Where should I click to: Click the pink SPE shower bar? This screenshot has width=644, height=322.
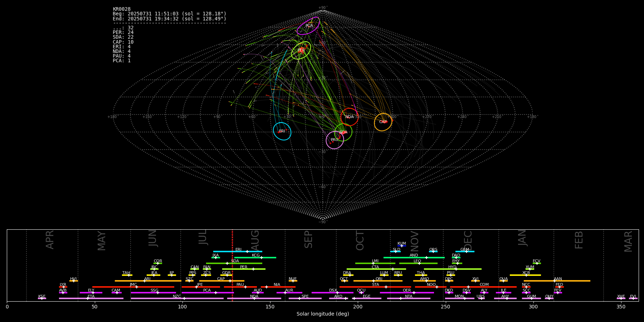click(x=305, y=298)
